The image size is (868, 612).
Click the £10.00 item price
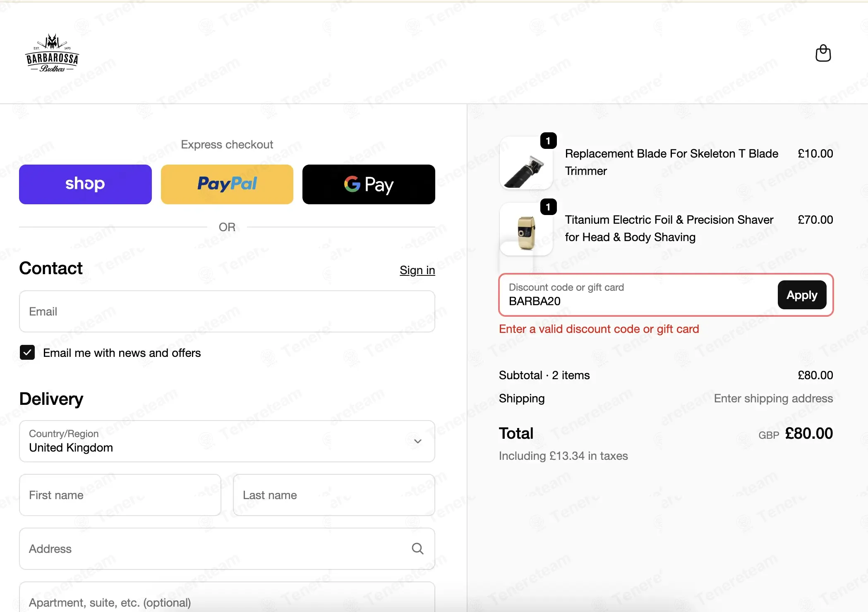tap(815, 154)
